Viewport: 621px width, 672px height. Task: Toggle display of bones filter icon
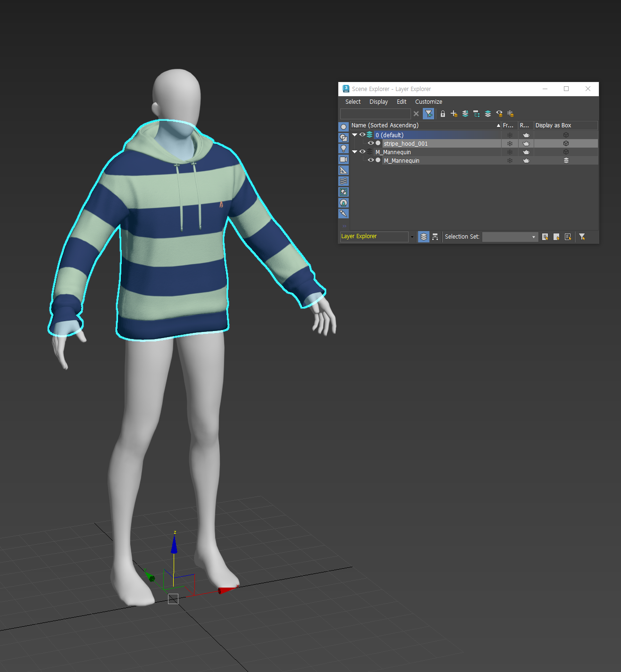[344, 214]
